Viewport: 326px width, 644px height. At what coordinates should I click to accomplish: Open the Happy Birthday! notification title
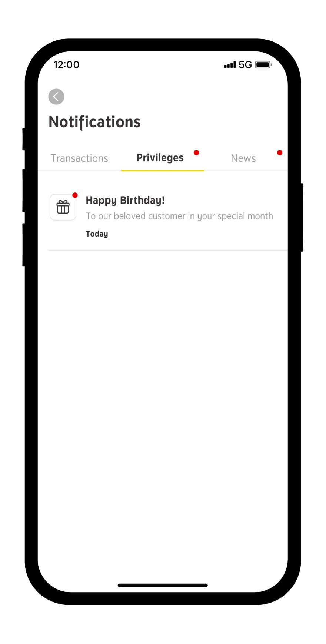click(125, 200)
